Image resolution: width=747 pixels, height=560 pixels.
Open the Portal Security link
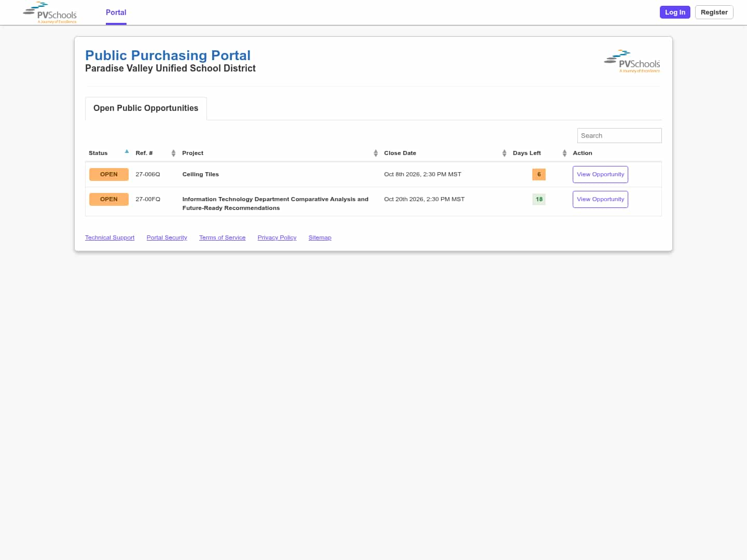(x=167, y=237)
